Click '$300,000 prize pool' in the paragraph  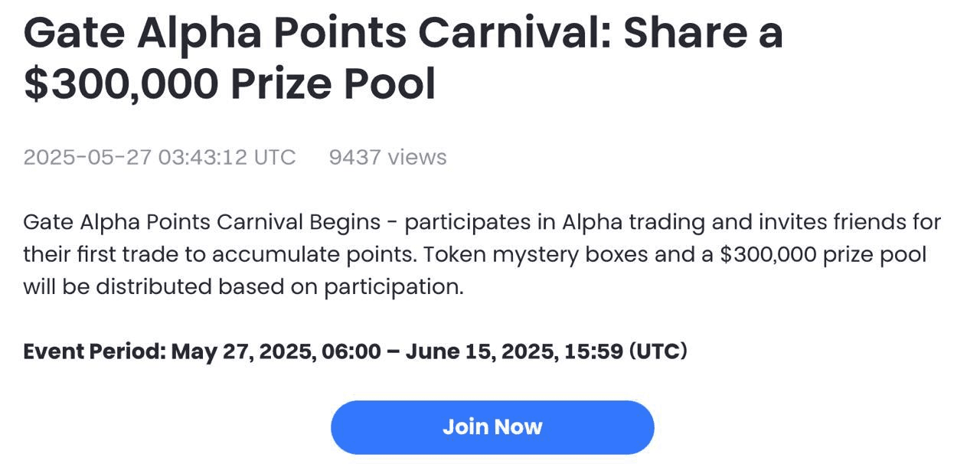tap(823, 254)
